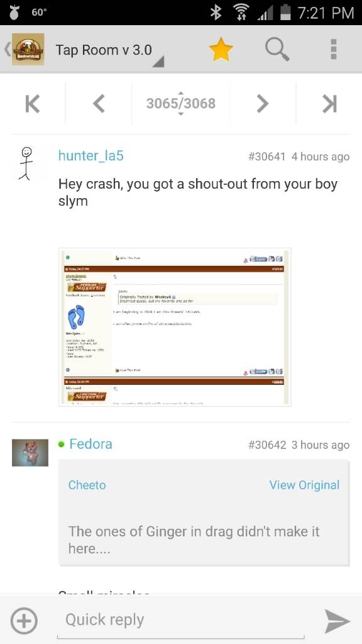Viewport: 362px width, 644px height.
Task: Tap the forum logo to go back
Action: 28,49
